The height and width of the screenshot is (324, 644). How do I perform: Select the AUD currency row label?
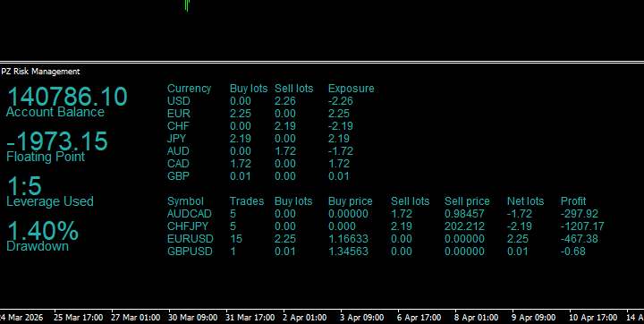click(x=178, y=151)
